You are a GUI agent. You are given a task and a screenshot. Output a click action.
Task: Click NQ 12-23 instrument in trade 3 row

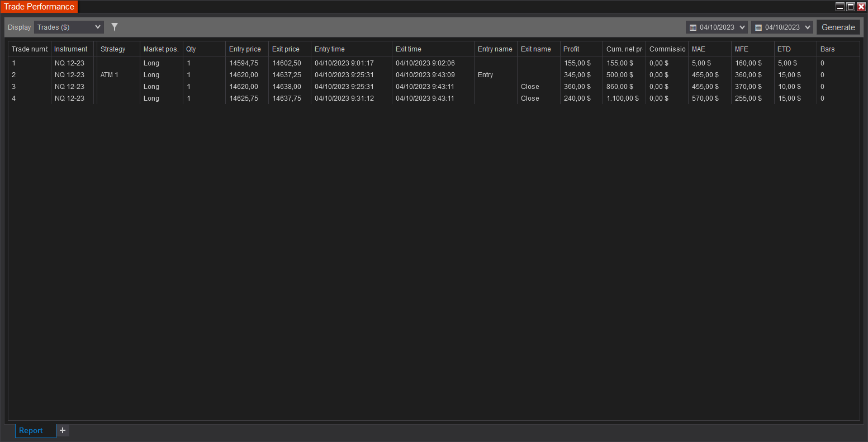(69, 87)
